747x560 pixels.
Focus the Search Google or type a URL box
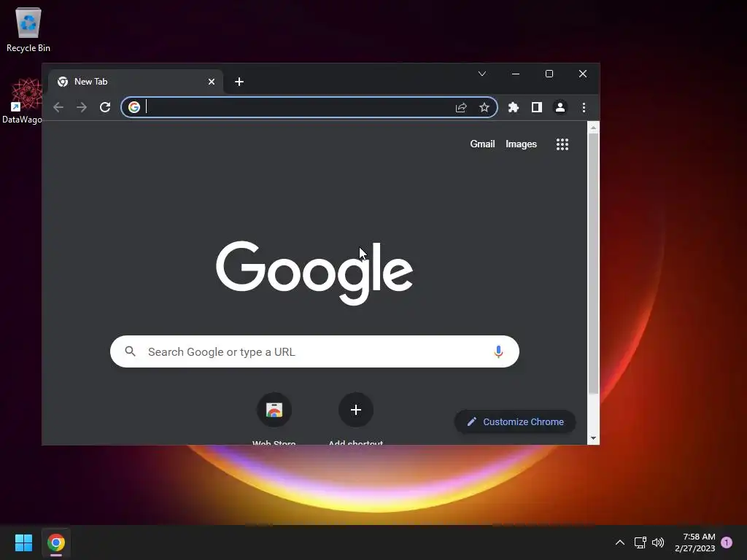pyautogui.click(x=314, y=351)
